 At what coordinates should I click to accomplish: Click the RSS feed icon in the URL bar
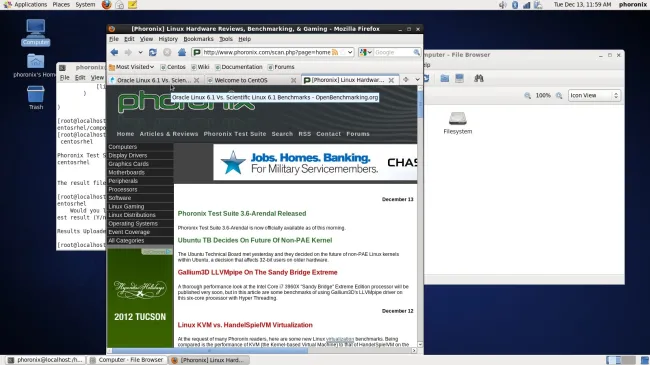pos(335,52)
